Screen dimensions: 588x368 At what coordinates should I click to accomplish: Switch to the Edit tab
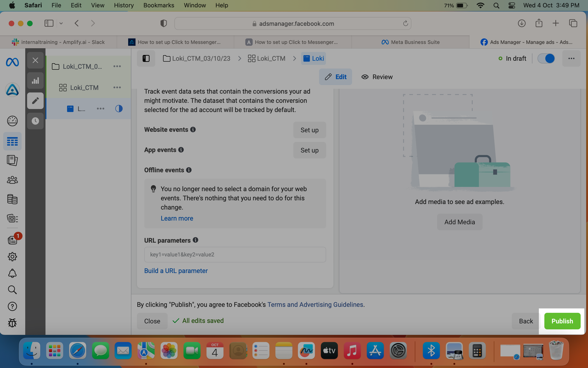[336, 77]
